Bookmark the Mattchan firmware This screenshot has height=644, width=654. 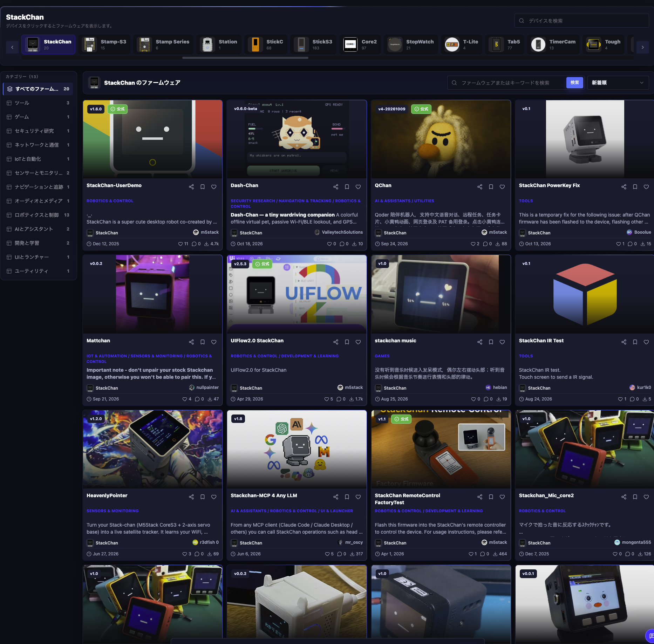(203, 342)
